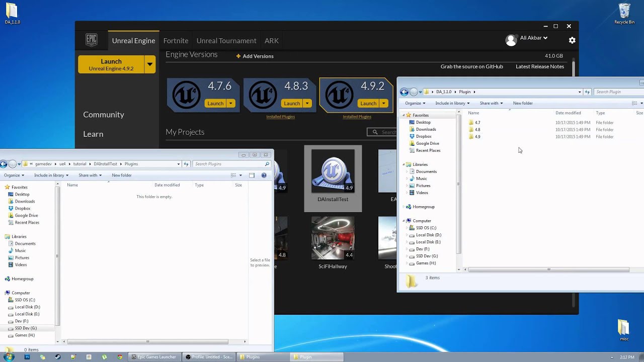Open Organize menu in Plugin window

click(x=415, y=104)
